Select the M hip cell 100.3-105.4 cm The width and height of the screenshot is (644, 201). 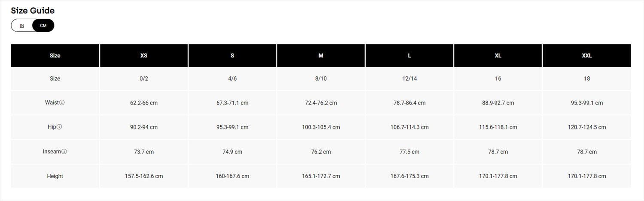pyautogui.click(x=321, y=127)
